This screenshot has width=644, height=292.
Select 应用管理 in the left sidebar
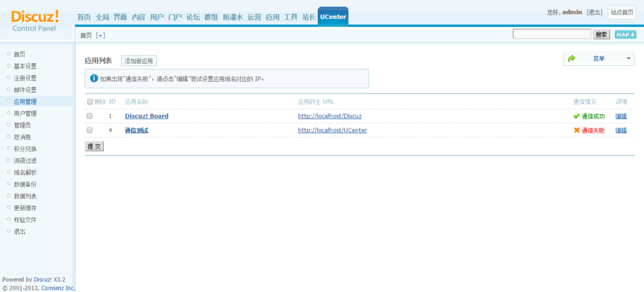tap(25, 102)
